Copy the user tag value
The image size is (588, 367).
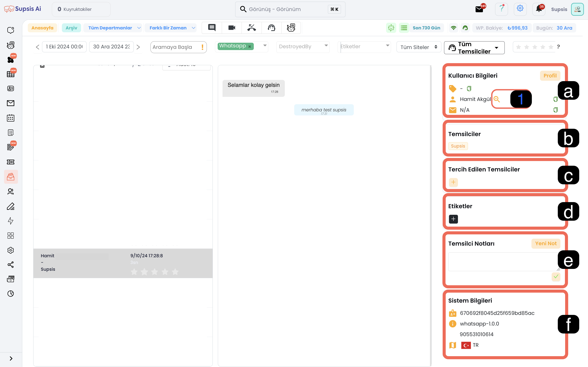pos(469,89)
